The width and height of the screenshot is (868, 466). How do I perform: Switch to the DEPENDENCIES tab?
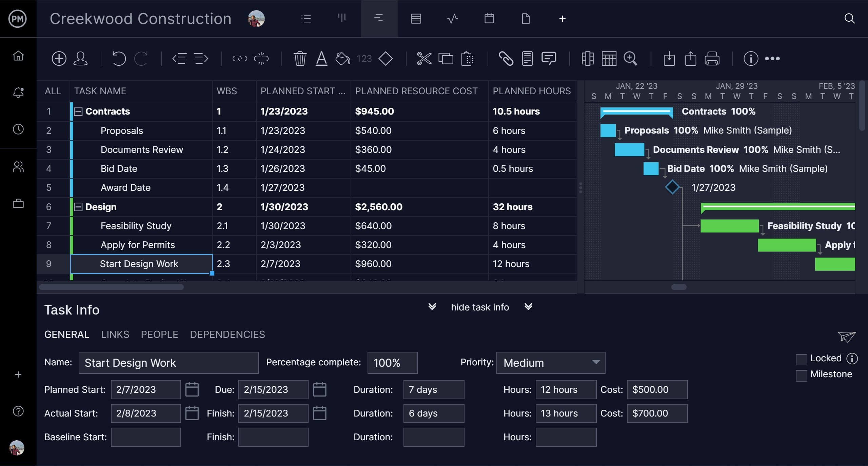[228, 334]
